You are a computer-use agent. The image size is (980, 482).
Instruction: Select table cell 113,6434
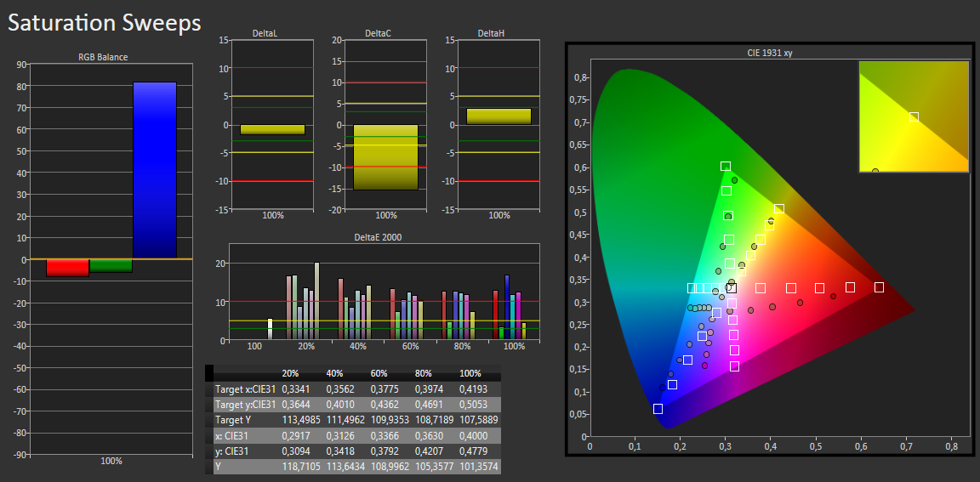click(345, 466)
